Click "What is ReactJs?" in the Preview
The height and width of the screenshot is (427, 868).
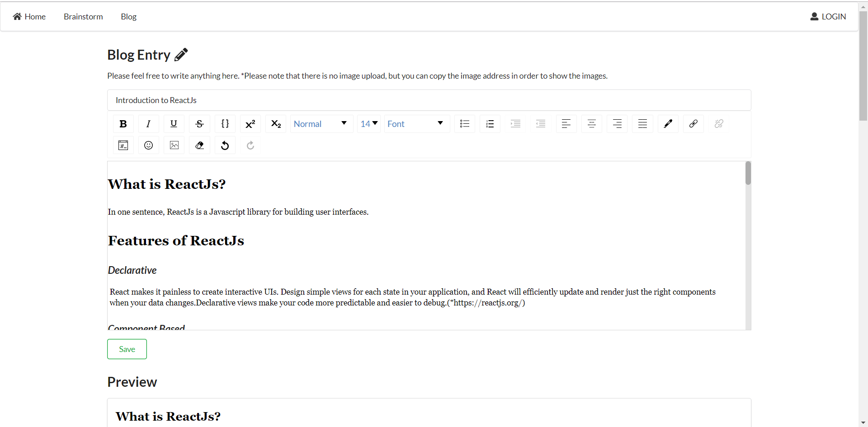click(x=168, y=417)
